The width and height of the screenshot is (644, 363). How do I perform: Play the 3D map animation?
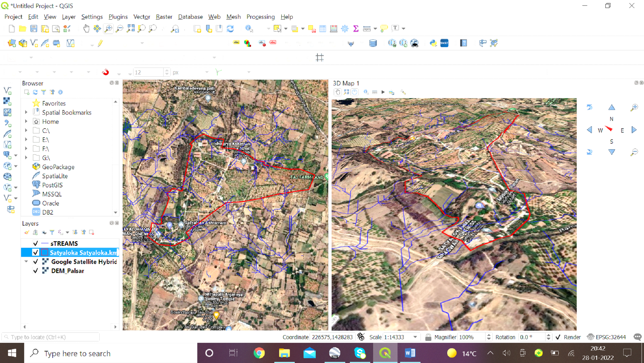click(x=383, y=92)
